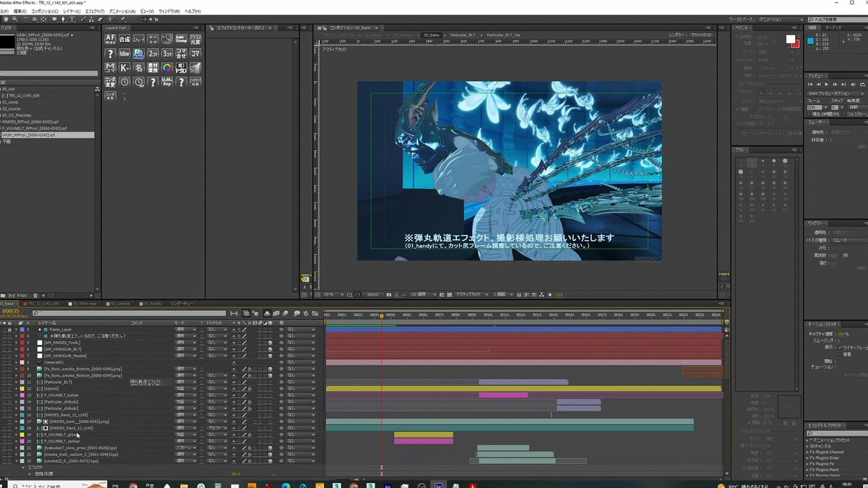Open the 50% zoom level dropdown
The image size is (868, 488).
[333, 295]
